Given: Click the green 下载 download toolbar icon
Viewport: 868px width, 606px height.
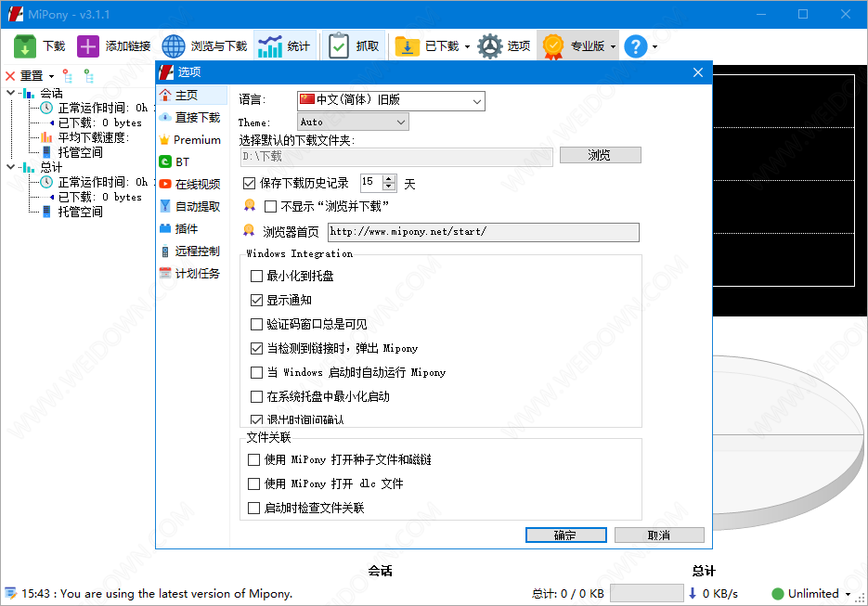Looking at the screenshot, I should point(24,46).
